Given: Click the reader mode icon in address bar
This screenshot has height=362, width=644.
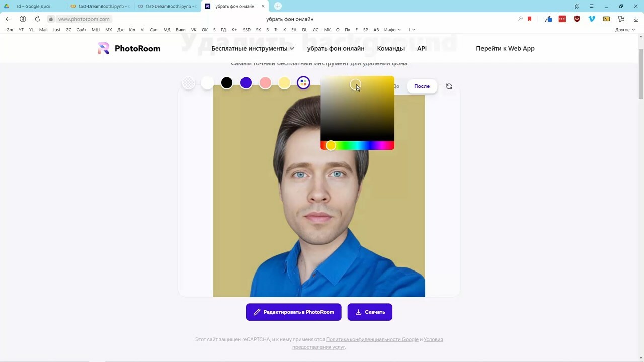Looking at the screenshot, I should point(520,19).
